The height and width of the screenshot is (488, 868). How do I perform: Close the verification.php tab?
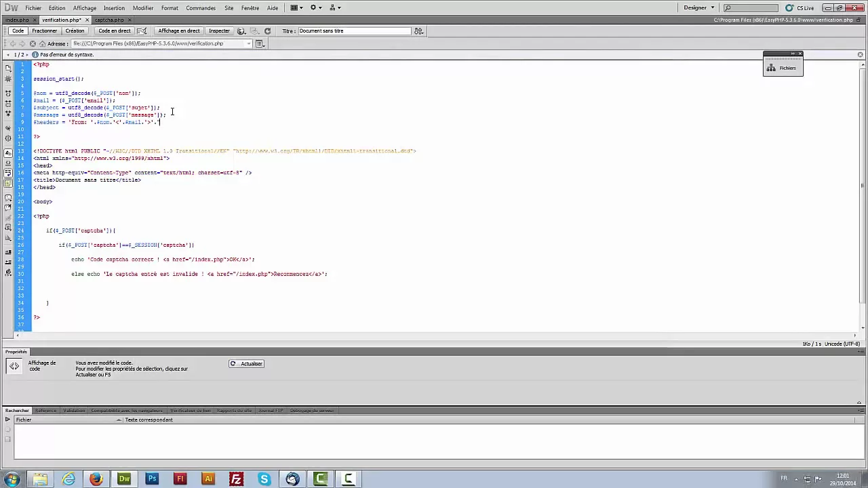coord(87,20)
